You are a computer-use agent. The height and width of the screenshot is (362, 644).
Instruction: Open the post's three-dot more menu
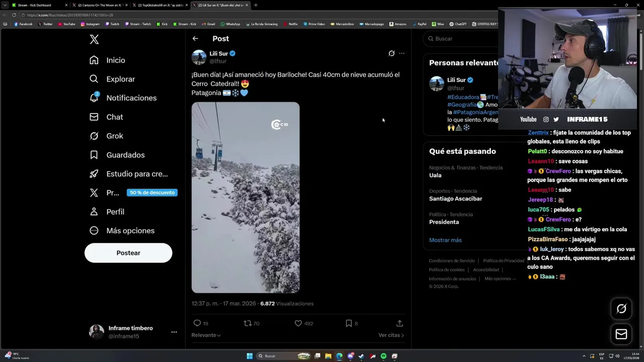tap(401, 53)
